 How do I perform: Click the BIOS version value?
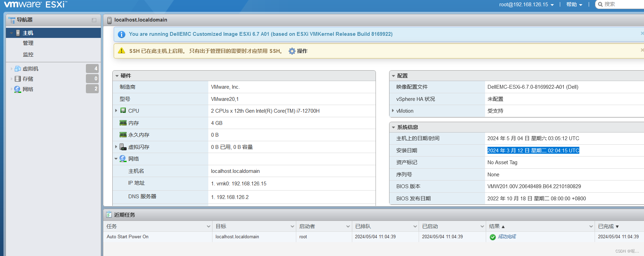534,186
